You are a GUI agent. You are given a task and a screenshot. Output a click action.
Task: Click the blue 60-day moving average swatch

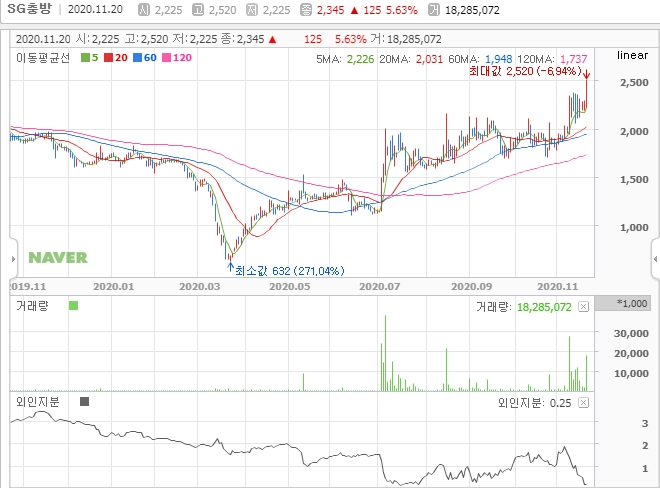tap(137, 58)
